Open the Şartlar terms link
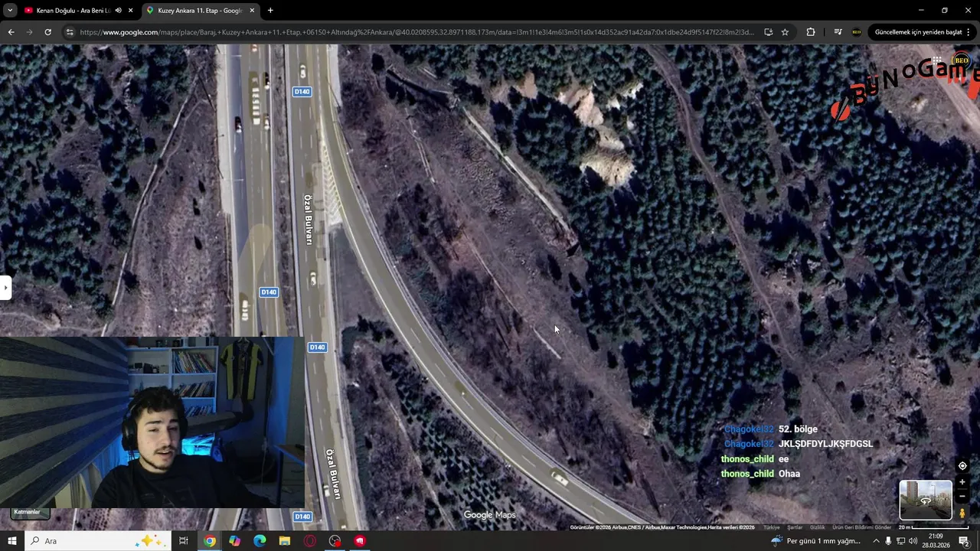The height and width of the screenshot is (551, 980). 795,527
